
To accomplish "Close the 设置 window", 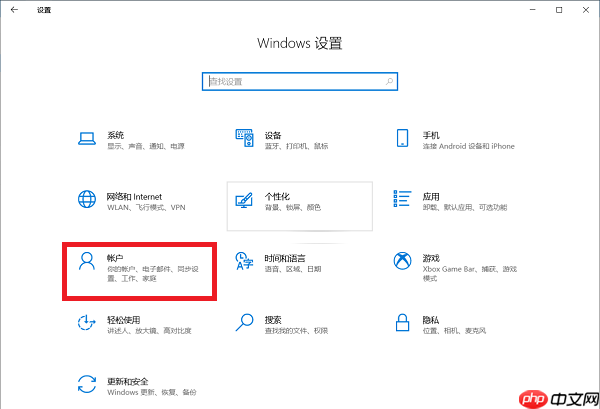I will click(586, 10).
